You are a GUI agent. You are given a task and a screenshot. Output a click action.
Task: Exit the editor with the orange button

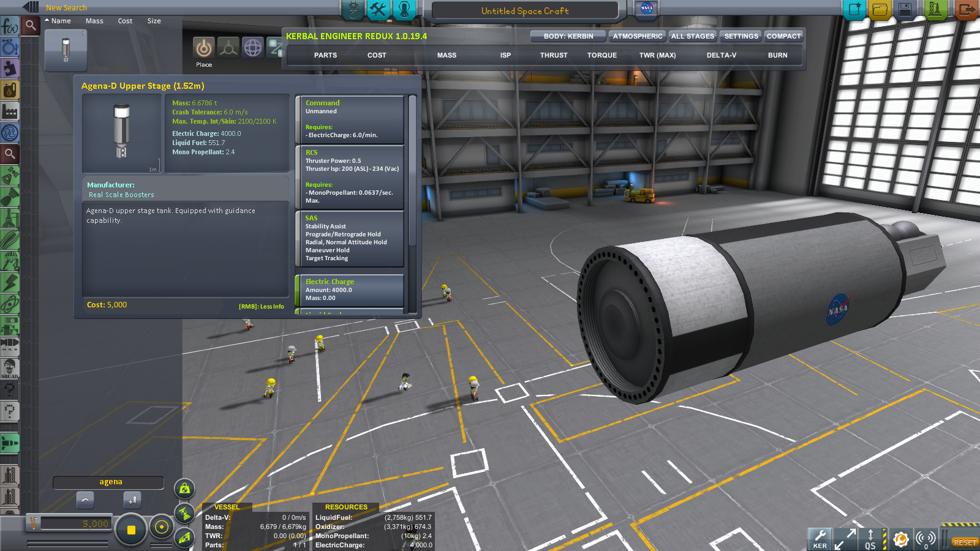[967, 10]
